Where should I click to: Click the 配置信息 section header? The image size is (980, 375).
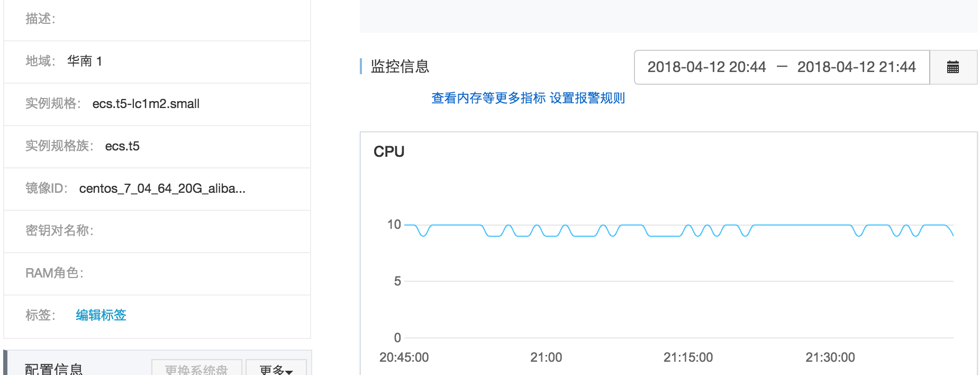(x=54, y=369)
